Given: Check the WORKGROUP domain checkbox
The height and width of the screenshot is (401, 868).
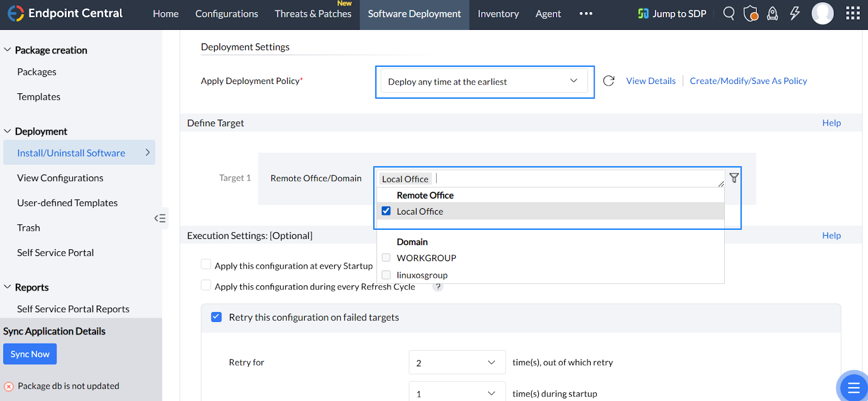Looking at the screenshot, I should [x=386, y=257].
